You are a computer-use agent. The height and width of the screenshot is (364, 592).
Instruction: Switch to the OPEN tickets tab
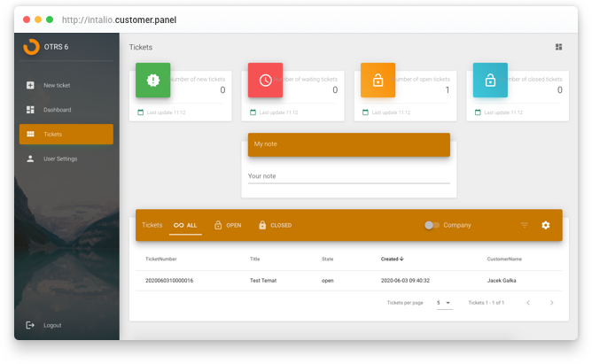(x=228, y=225)
